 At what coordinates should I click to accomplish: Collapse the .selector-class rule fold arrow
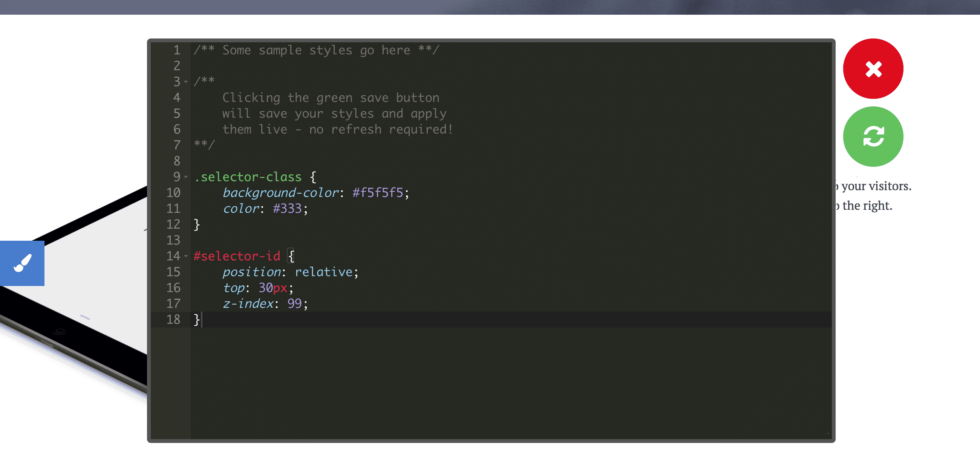(186, 177)
